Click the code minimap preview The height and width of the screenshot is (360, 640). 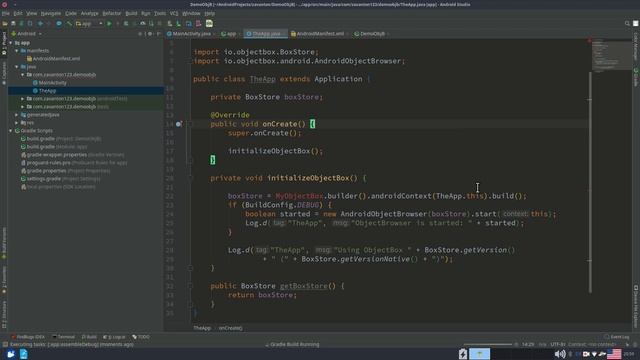[x=611, y=55]
